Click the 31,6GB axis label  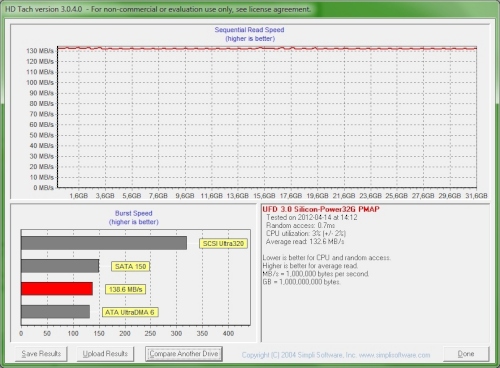click(476, 196)
